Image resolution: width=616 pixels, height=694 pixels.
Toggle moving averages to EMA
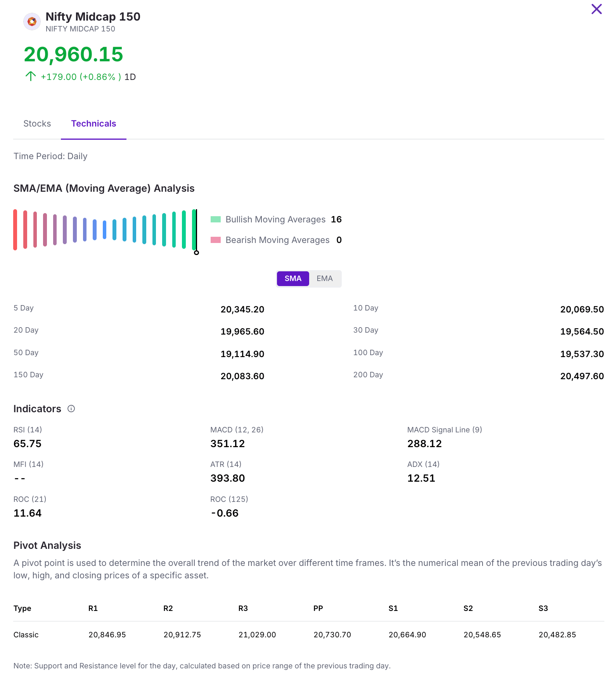(325, 278)
